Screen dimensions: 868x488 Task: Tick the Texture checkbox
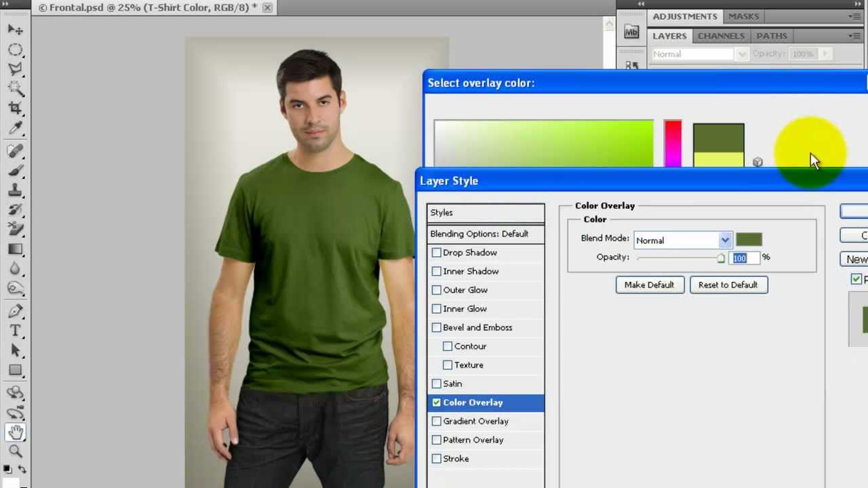click(448, 365)
